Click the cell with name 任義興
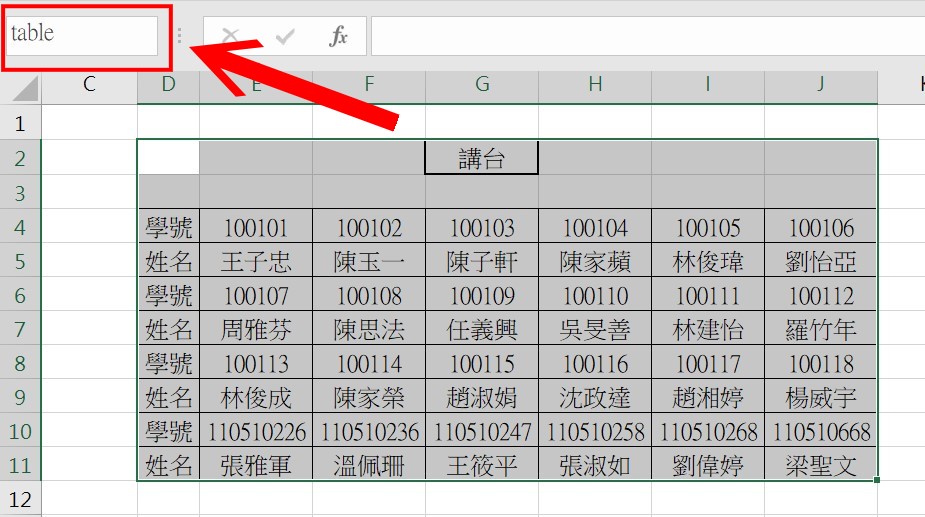 pos(482,329)
